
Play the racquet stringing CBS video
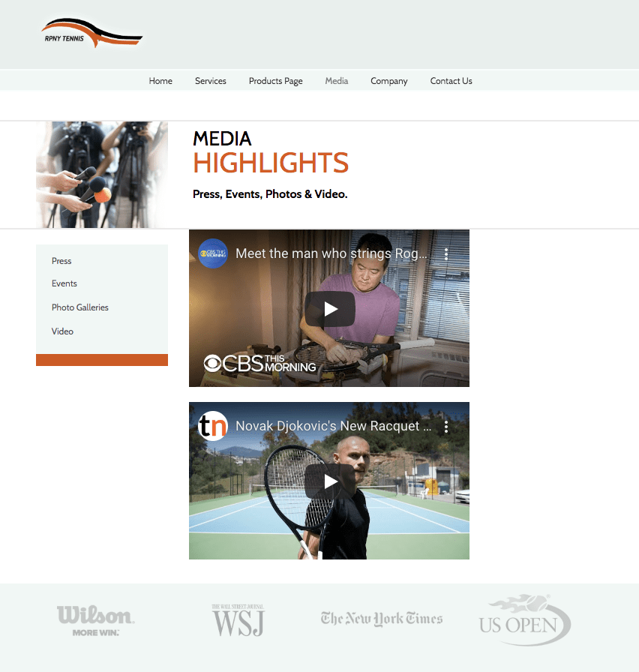point(329,308)
